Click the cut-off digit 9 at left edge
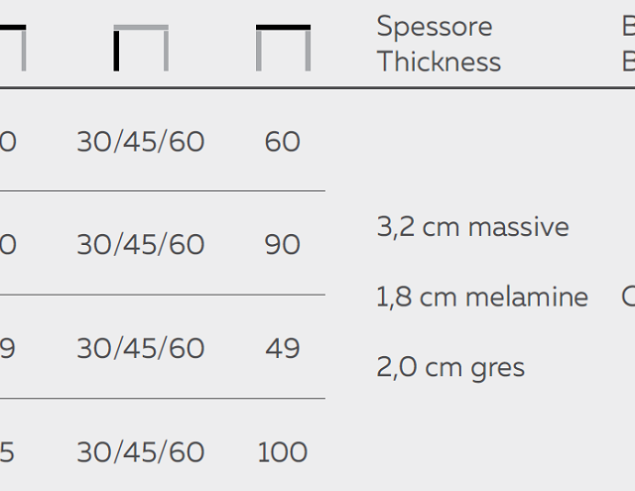This screenshot has width=635, height=491. pos(7,348)
